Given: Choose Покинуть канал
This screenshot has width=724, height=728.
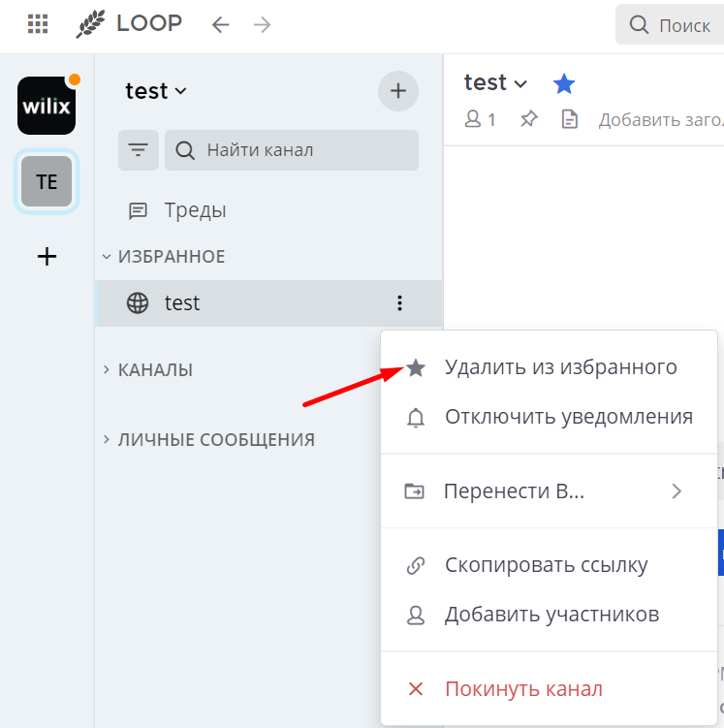Looking at the screenshot, I should 549,689.
